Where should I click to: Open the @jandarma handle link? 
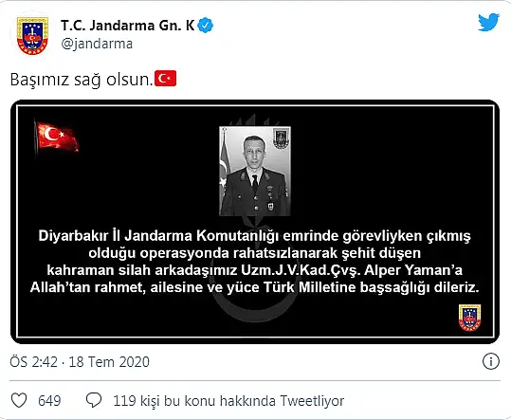point(97,44)
